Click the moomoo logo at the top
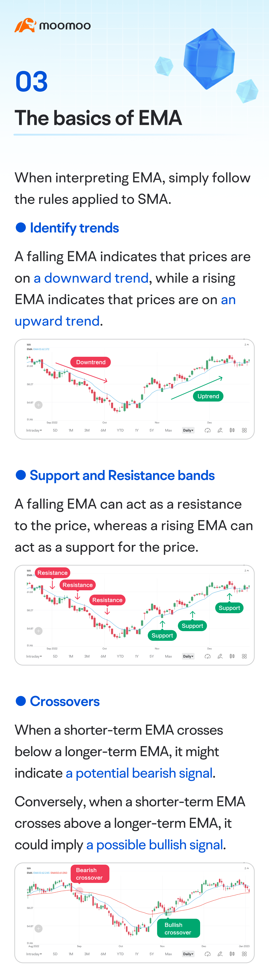The image size is (269, 980). coord(53,26)
